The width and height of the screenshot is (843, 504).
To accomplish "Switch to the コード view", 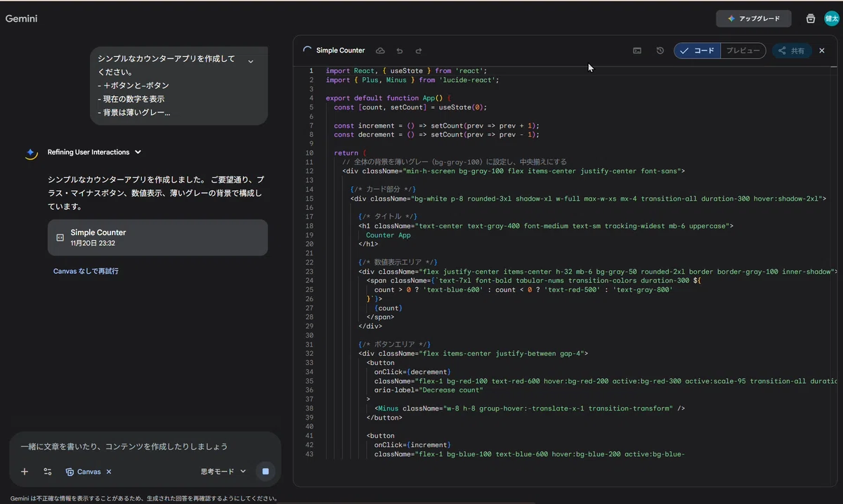I will click(x=698, y=51).
